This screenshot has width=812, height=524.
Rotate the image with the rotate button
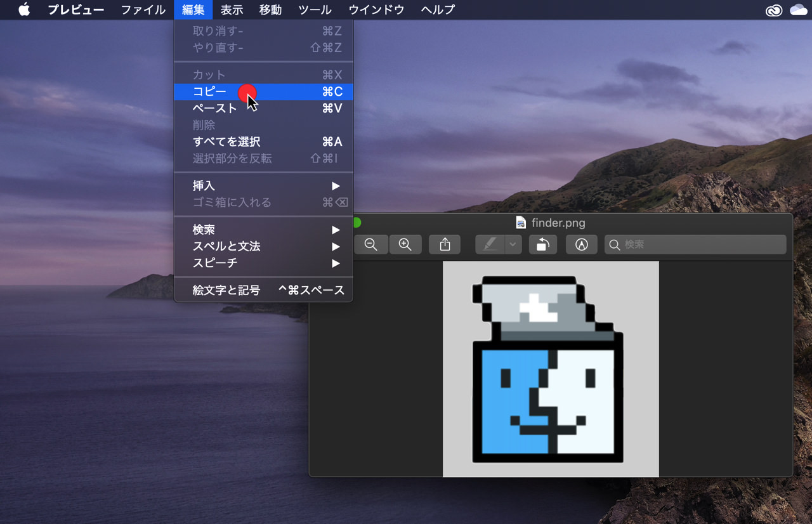[x=542, y=245]
